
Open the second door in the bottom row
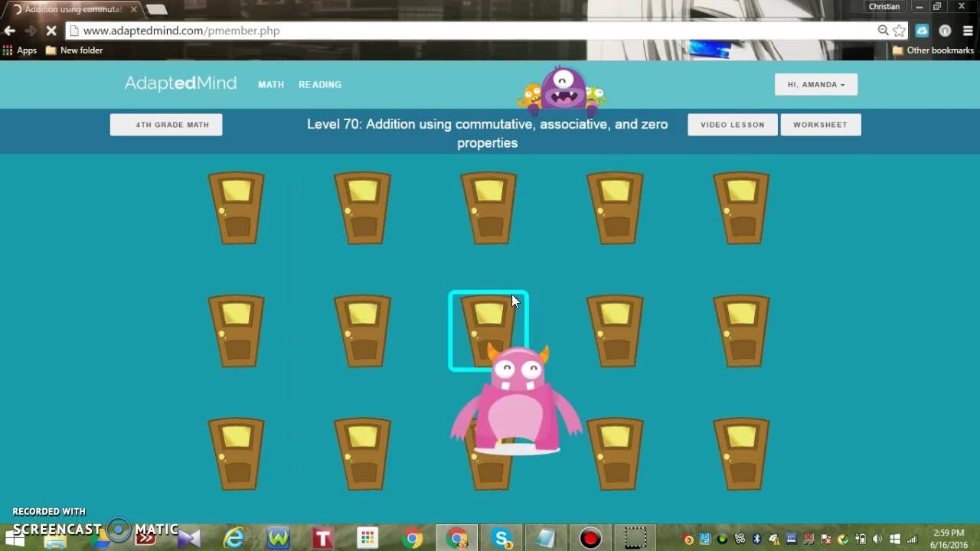(362, 453)
